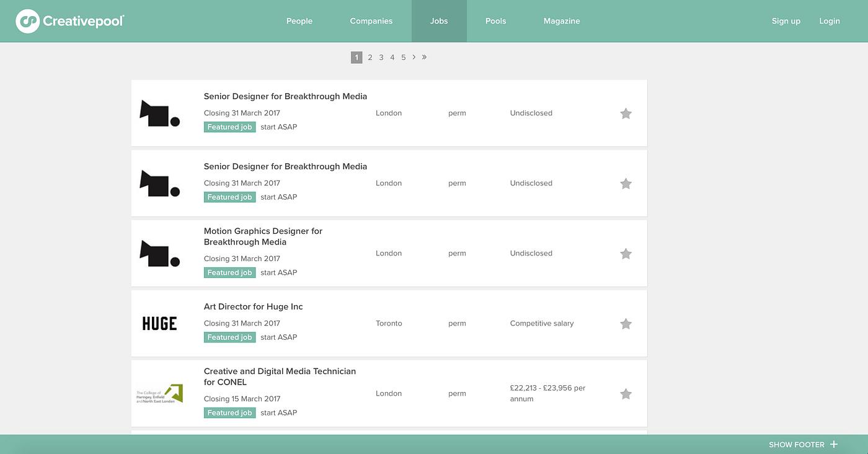Screen dimensions: 868x454
Task: Go to page 5 of job listings
Action: click(404, 57)
